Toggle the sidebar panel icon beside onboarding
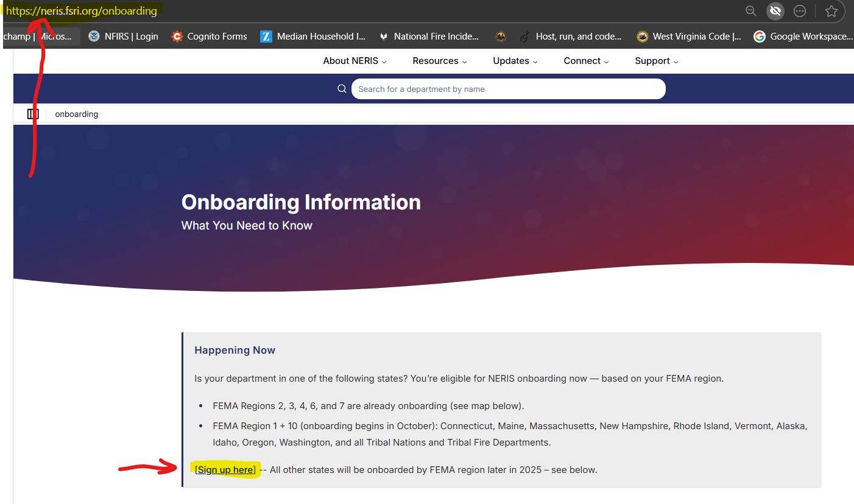Viewport: 854px width, 504px height. coord(33,114)
